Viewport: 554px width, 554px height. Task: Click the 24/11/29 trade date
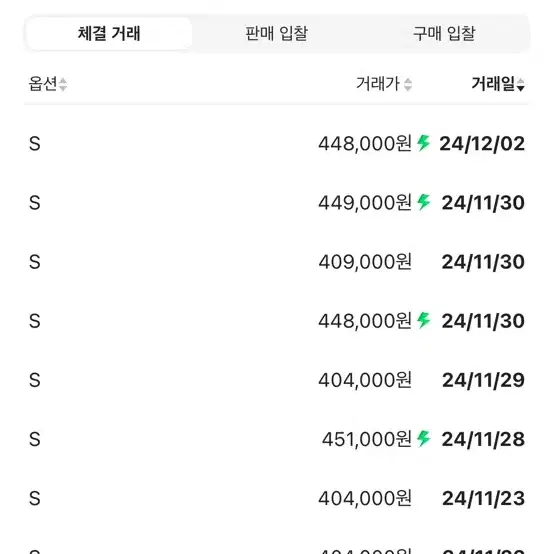coord(483,381)
